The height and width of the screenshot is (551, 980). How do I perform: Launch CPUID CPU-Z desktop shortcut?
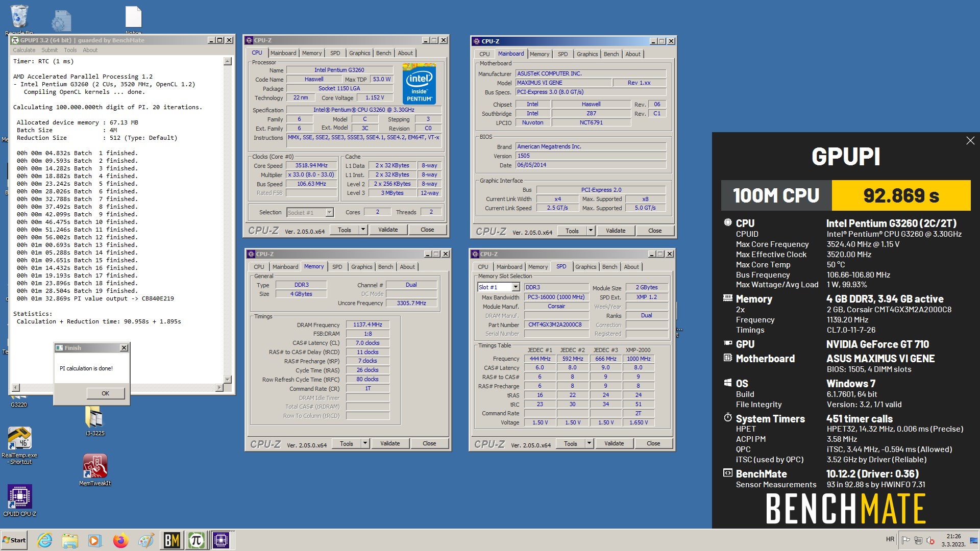(19, 500)
